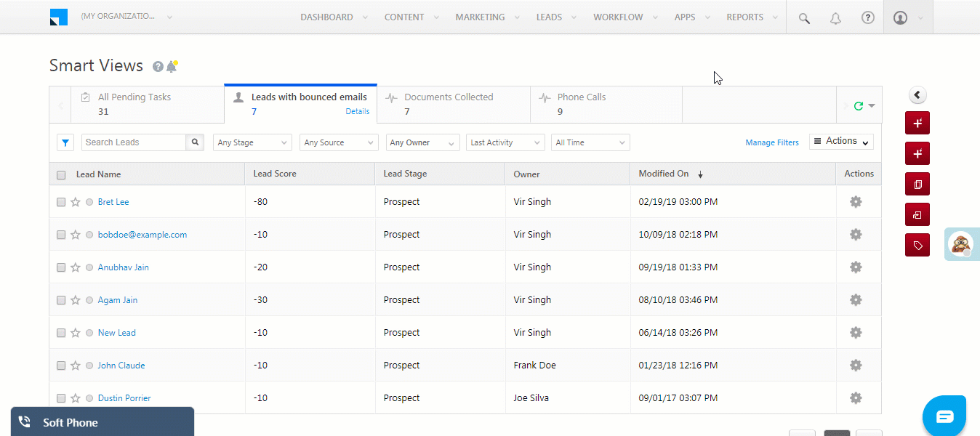The height and width of the screenshot is (436, 980).
Task: Open the Any Source dropdown
Action: [339, 142]
